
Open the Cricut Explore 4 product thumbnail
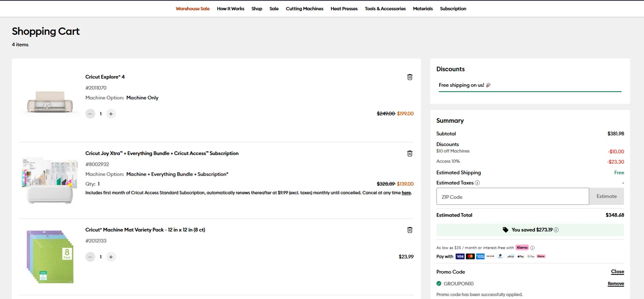(x=49, y=102)
